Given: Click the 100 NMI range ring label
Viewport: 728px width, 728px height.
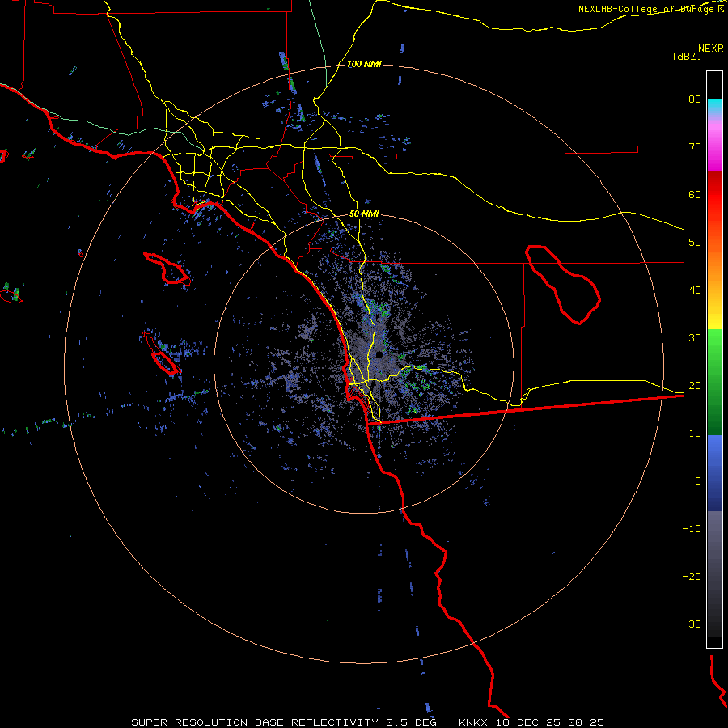Looking at the screenshot, I should coord(364,64).
